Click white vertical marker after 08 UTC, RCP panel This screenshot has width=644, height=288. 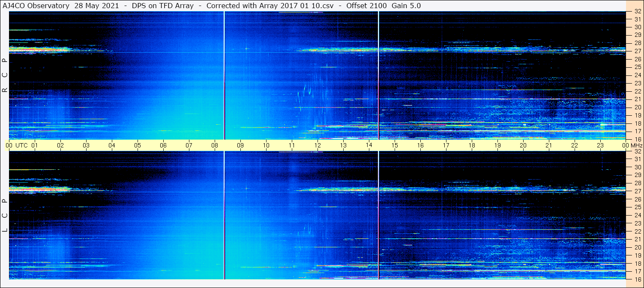224,75
